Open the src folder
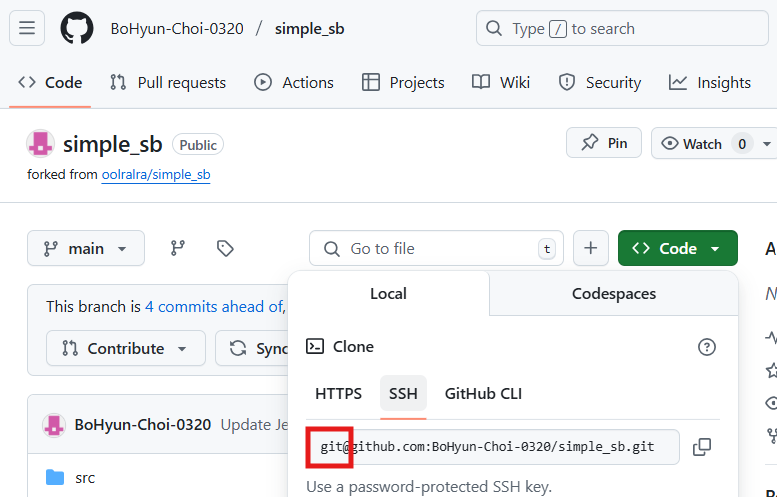 pos(85,478)
